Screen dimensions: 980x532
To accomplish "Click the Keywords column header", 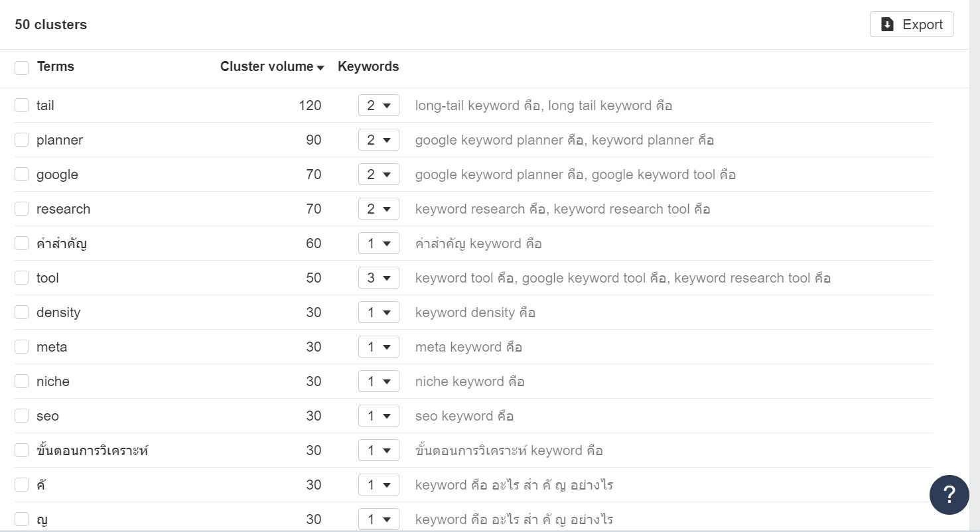I will point(368,66).
